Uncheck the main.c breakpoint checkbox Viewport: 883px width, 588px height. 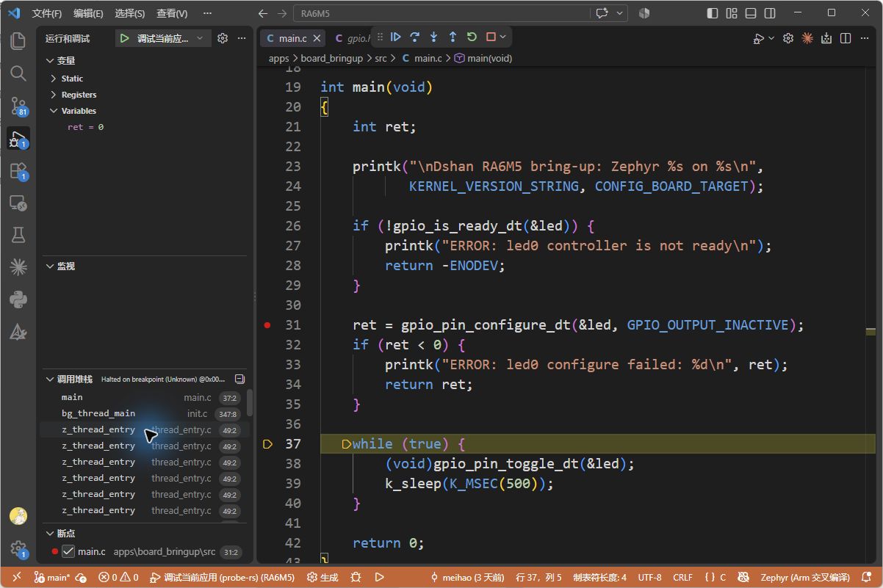click(68, 551)
